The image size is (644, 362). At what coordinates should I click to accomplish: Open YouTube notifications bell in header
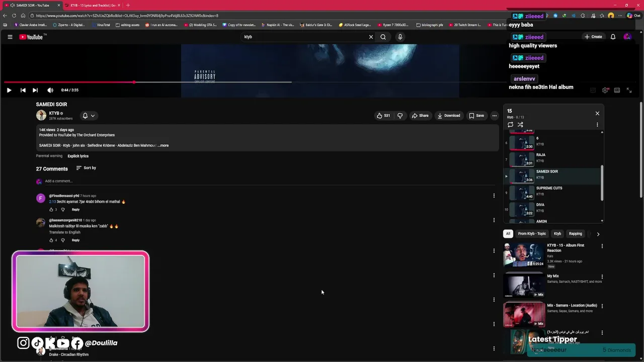(613, 37)
